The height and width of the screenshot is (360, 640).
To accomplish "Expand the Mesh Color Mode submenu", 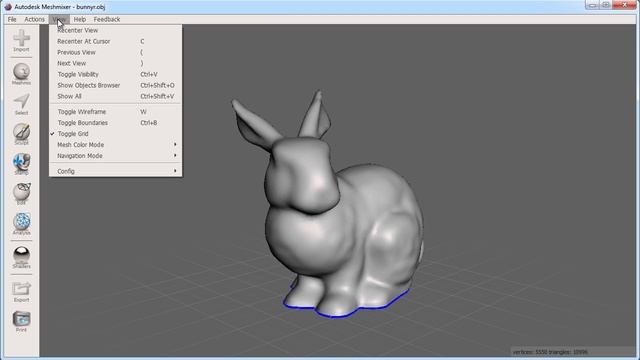I will [x=116, y=145].
